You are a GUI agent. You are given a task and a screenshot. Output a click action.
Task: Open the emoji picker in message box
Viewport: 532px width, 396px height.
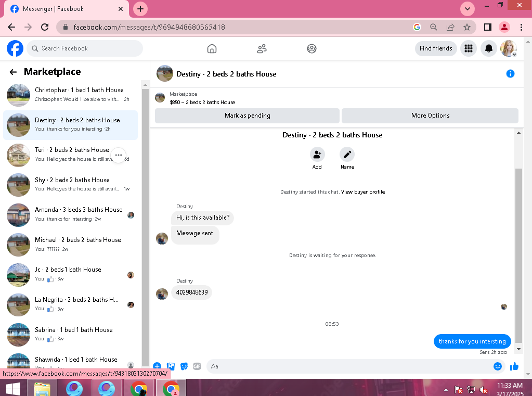click(497, 366)
